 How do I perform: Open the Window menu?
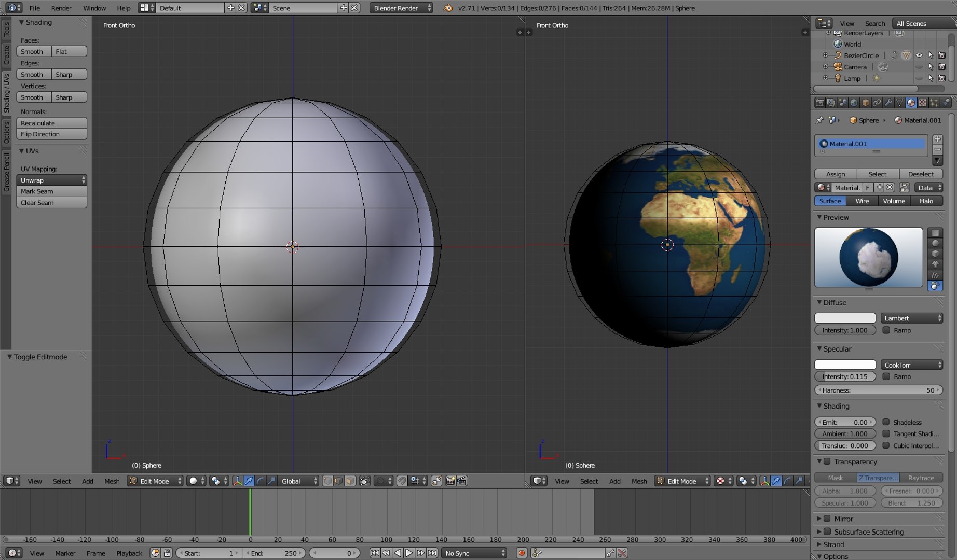point(94,8)
